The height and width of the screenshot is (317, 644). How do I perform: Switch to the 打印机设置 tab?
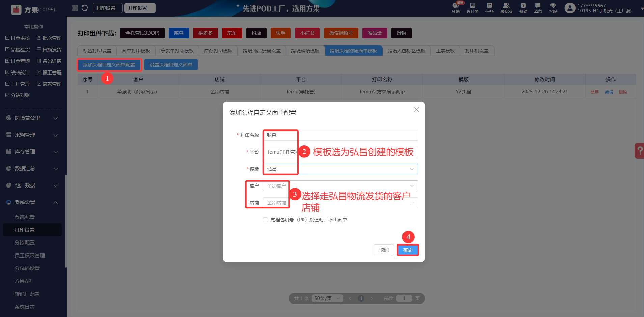[x=477, y=51]
